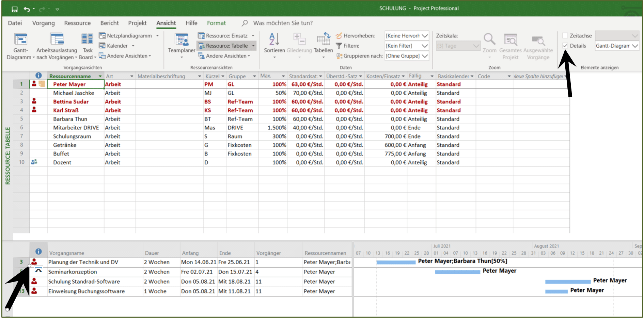Screen dimensions: 644x319
Task: Click the 700,00 € cost cell for Schulungsraum
Action: point(386,136)
